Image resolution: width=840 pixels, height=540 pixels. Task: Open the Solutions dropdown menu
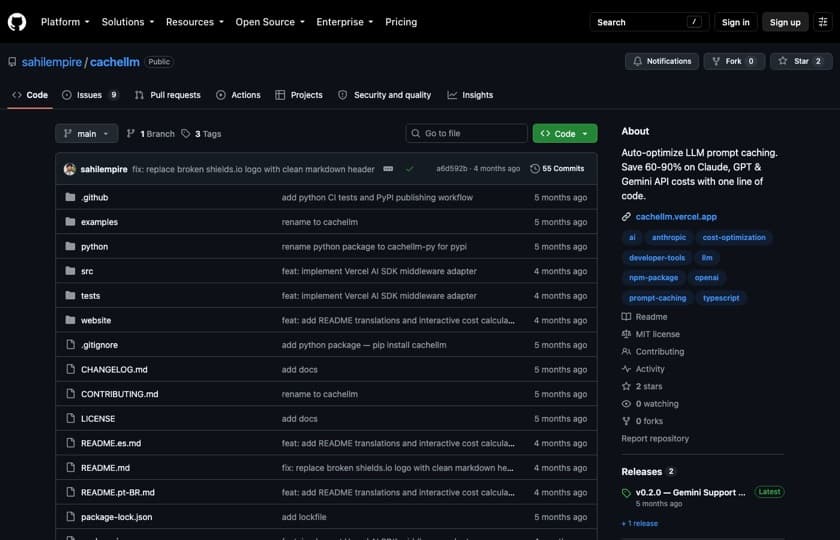tap(128, 22)
